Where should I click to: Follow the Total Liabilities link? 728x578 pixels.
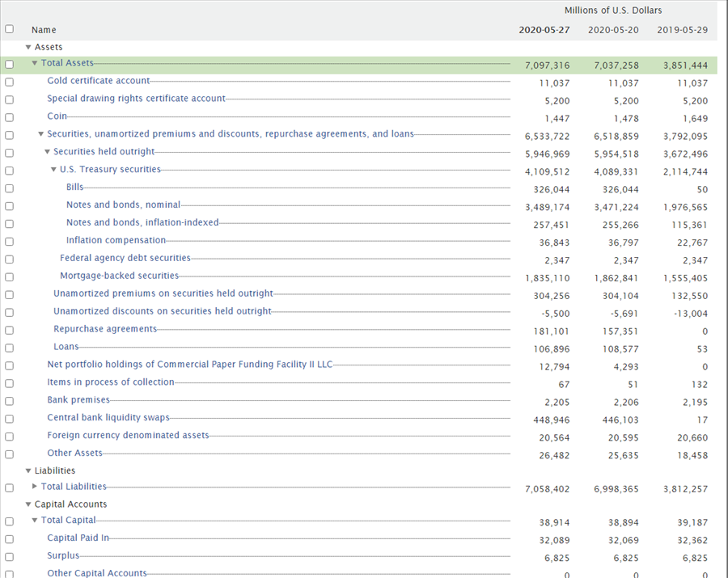point(74,487)
